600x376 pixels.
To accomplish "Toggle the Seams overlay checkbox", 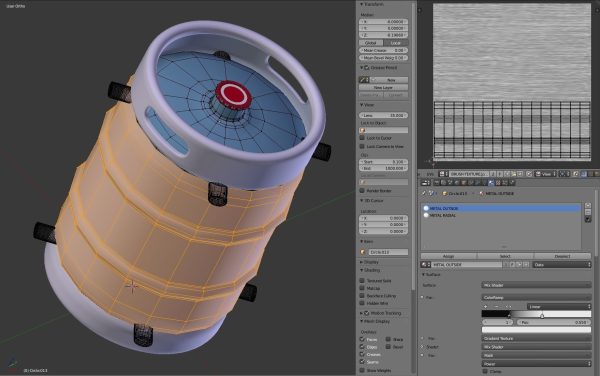I will (362, 361).
